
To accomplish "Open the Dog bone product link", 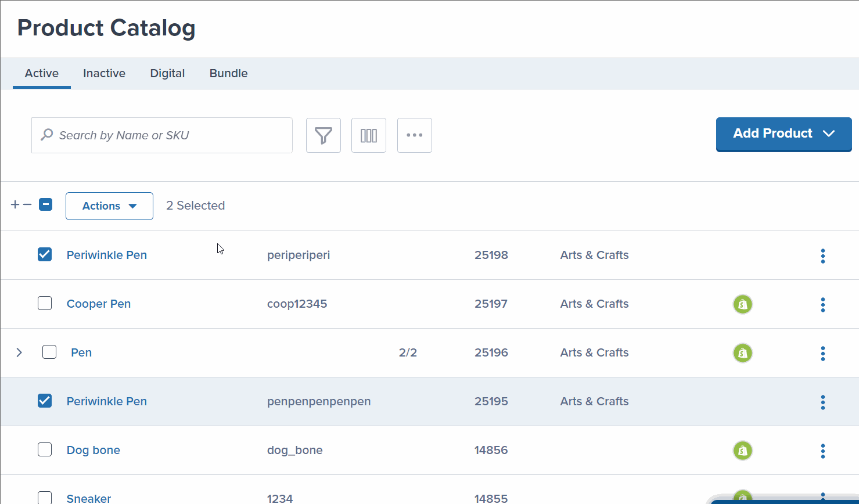I will tap(93, 450).
